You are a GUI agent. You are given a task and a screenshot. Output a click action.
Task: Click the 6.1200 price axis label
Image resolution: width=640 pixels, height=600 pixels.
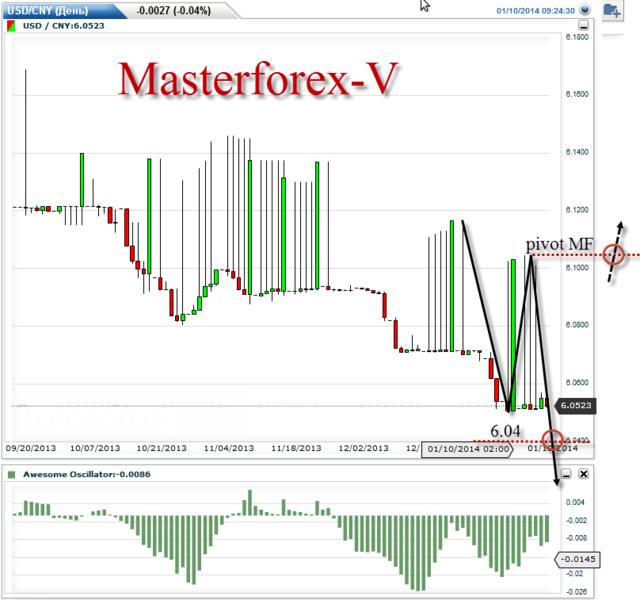click(577, 210)
